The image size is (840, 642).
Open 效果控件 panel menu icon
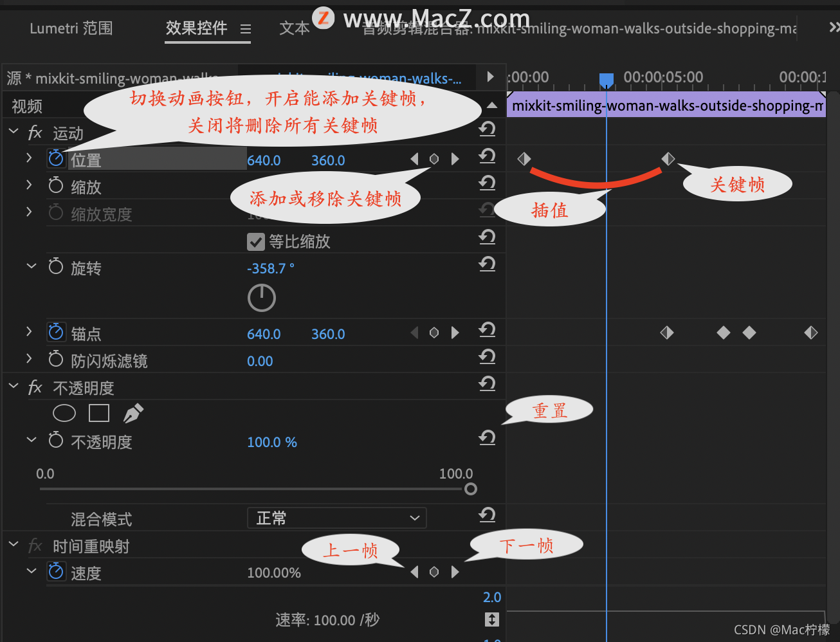pyautogui.click(x=246, y=29)
